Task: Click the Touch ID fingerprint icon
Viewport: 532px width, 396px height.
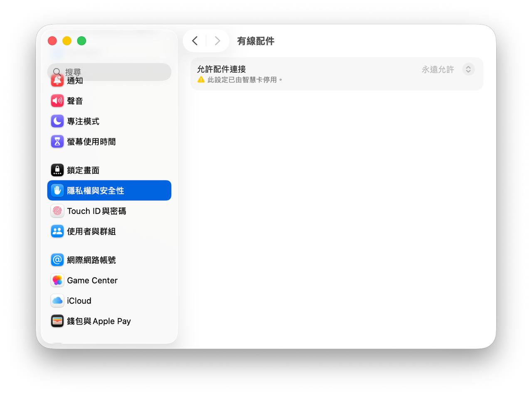Action: (57, 211)
